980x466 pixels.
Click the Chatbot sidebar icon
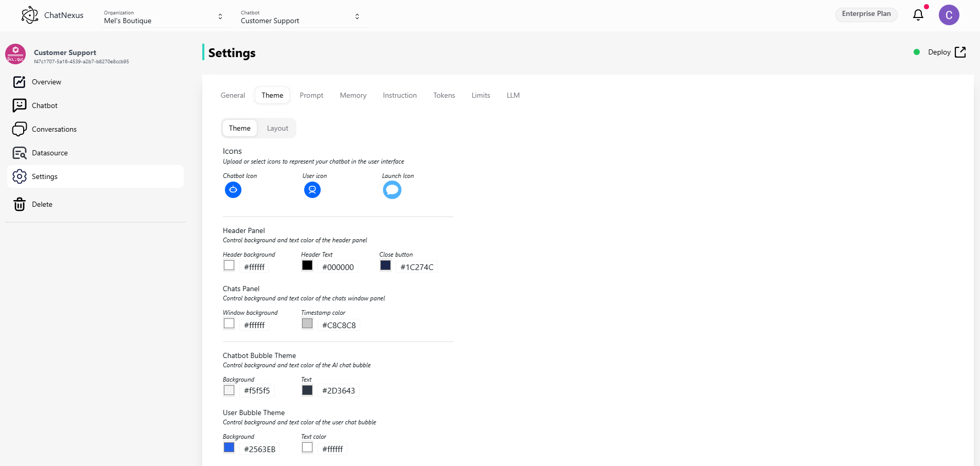click(20, 105)
